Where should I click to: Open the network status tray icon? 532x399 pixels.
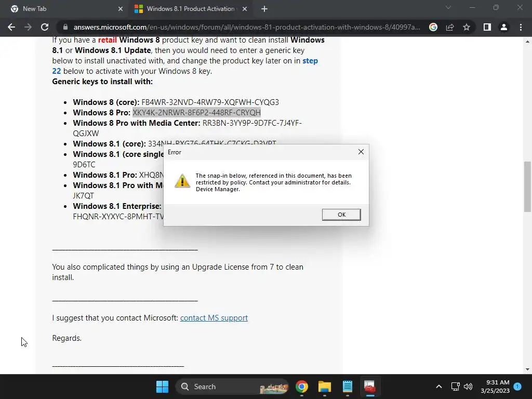pyautogui.click(x=455, y=387)
